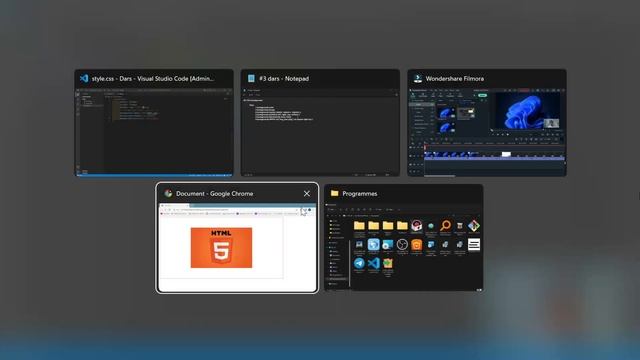Click the orange magnifier icon in Programmes thumbnail
The image size is (640, 360).
[x=445, y=225]
